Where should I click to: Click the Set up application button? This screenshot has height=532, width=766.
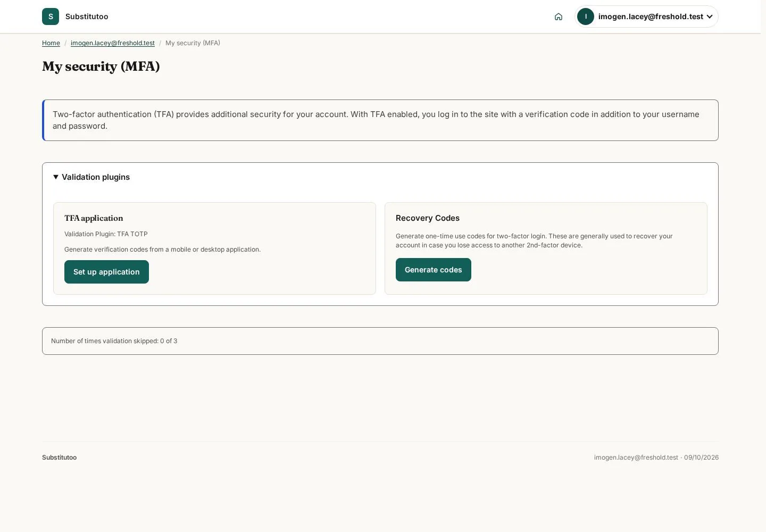tap(106, 272)
